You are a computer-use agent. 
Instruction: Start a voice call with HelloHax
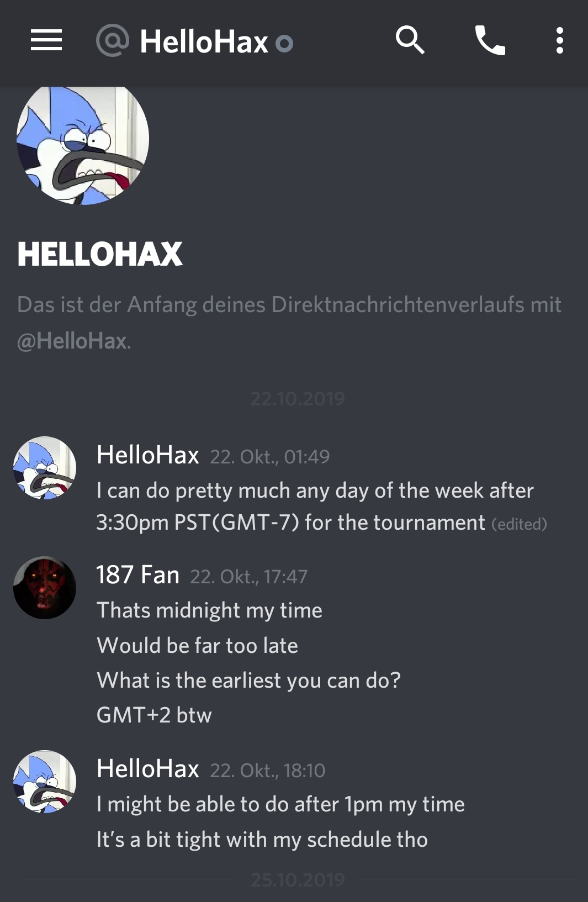[x=490, y=41]
